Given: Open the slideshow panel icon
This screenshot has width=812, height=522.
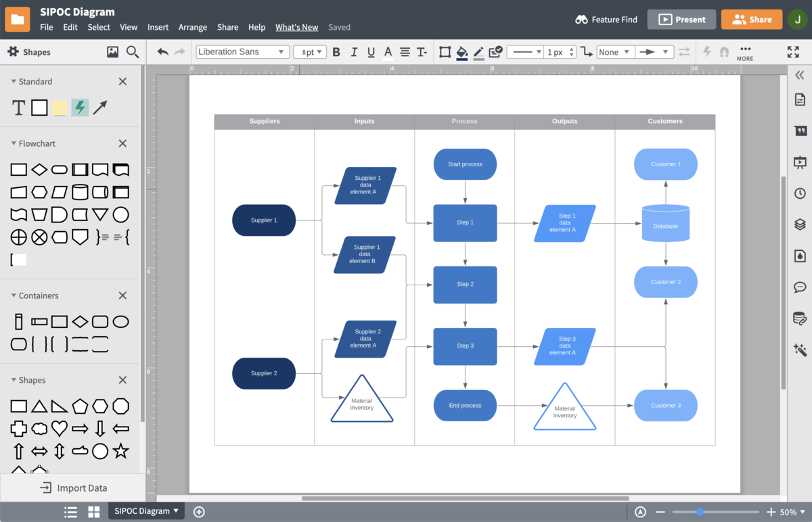Looking at the screenshot, I should coord(800,162).
